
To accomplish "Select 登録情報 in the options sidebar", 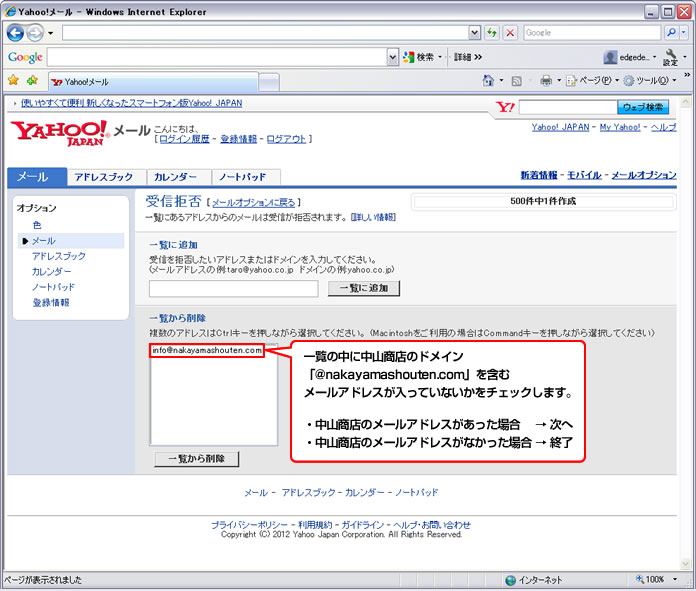I will point(51,302).
